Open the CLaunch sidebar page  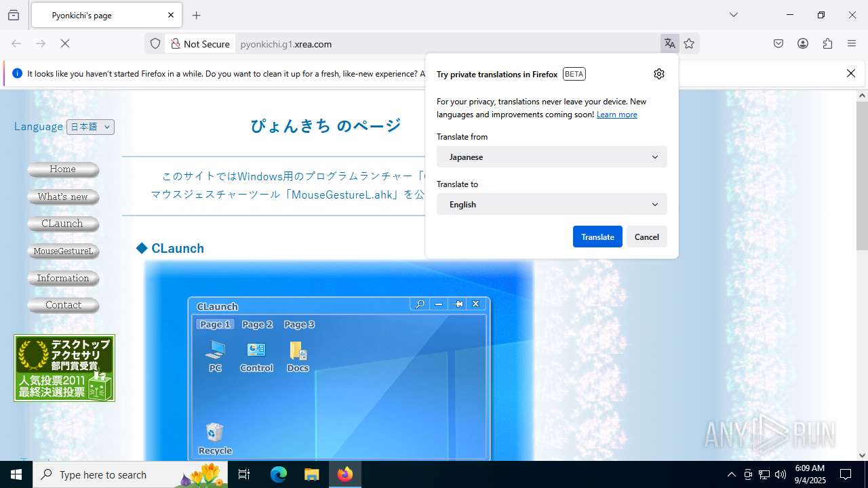(63, 224)
